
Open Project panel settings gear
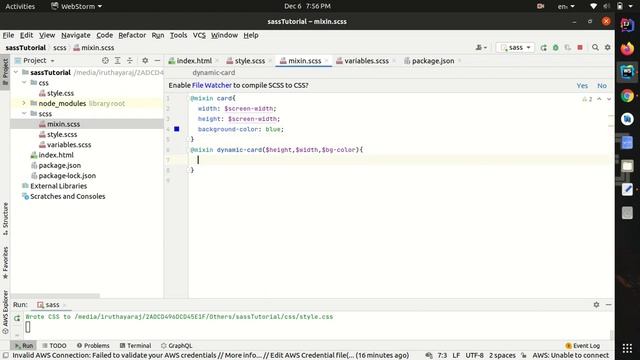pyautogui.click(x=145, y=60)
